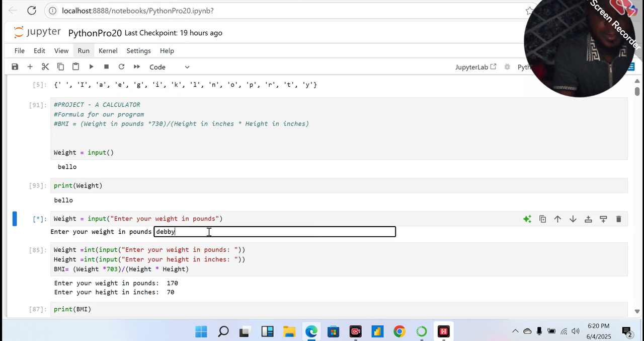
Task: Cut the selected cell with the scissors icon
Action: [45, 66]
